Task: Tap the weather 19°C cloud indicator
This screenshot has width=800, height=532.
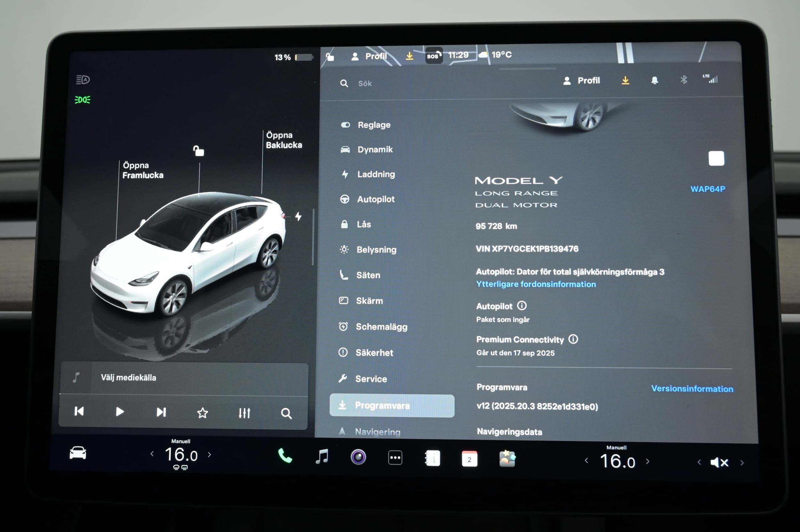Action: click(x=495, y=55)
